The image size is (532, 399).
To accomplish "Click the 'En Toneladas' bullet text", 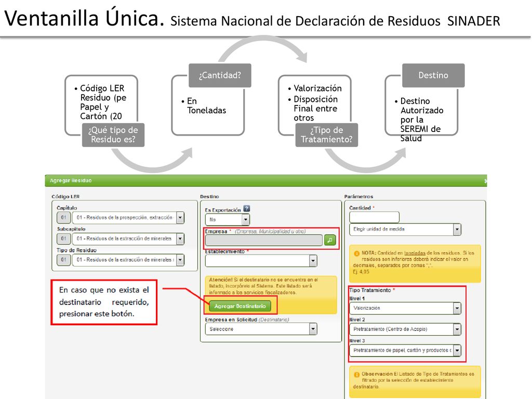I will coord(206,105).
